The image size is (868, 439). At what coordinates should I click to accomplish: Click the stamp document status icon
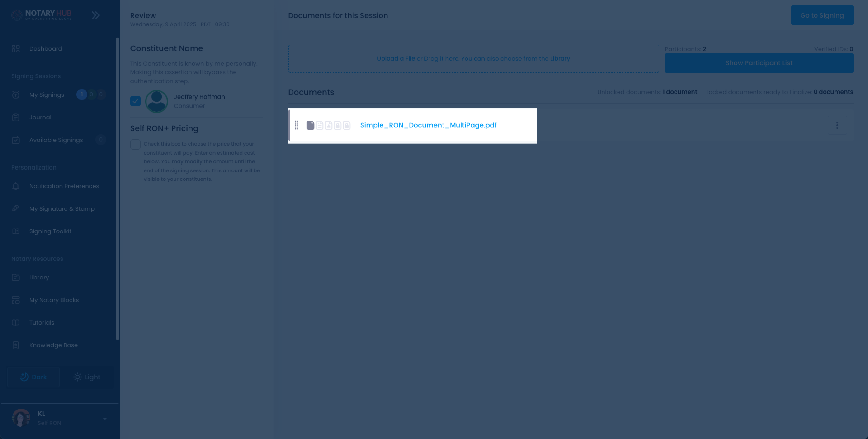point(329,125)
